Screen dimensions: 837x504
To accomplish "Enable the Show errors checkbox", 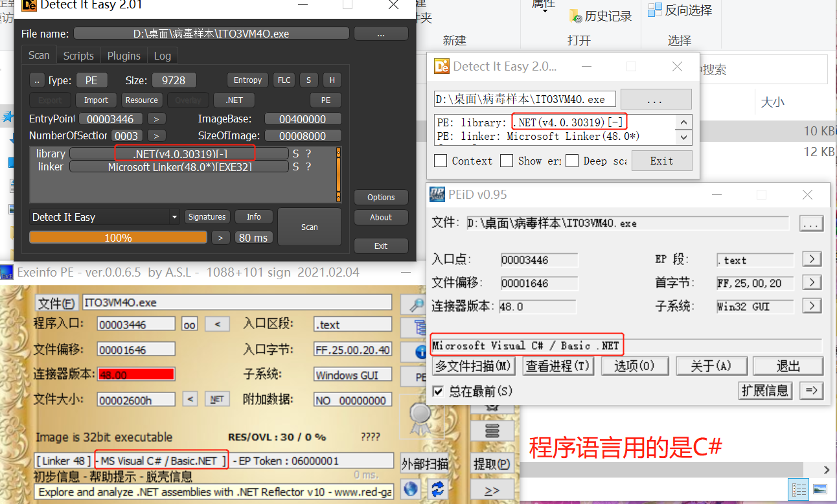I will coord(507,161).
